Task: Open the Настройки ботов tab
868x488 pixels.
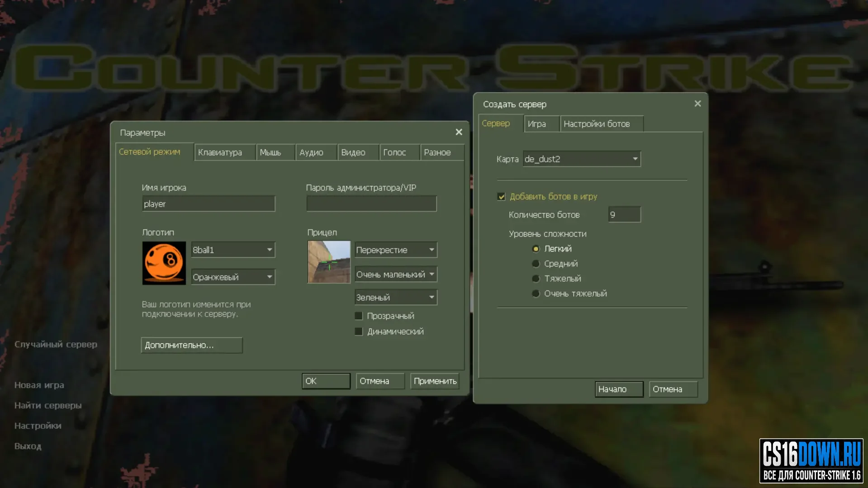Action: pyautogui.click(x=602, y=124)
